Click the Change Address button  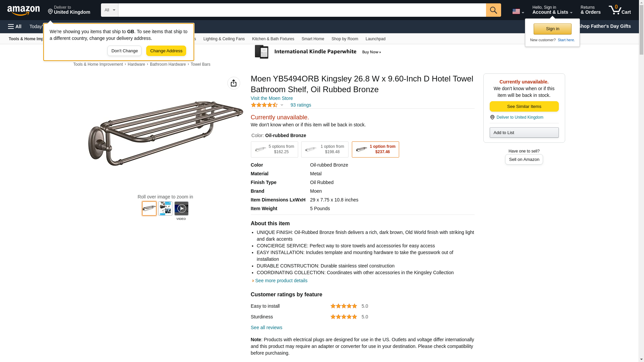pyautogui.click(x=166, y=51)
